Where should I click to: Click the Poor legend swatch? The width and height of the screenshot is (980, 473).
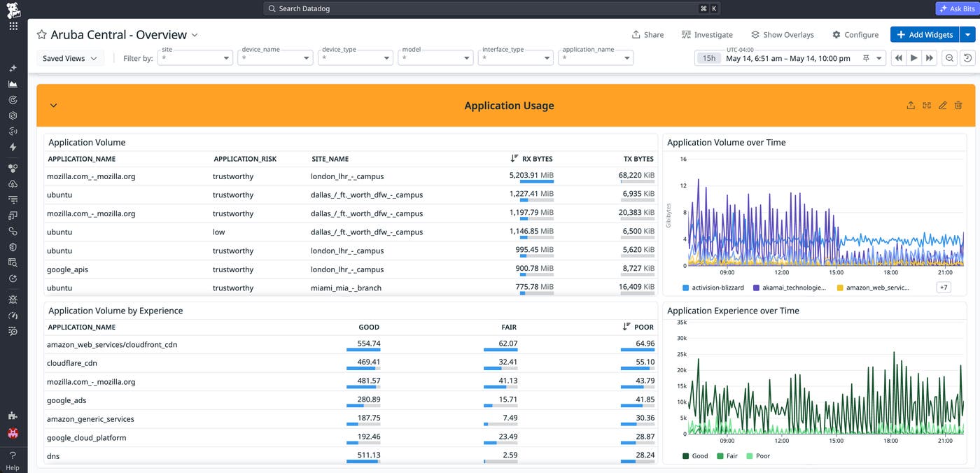750,456
